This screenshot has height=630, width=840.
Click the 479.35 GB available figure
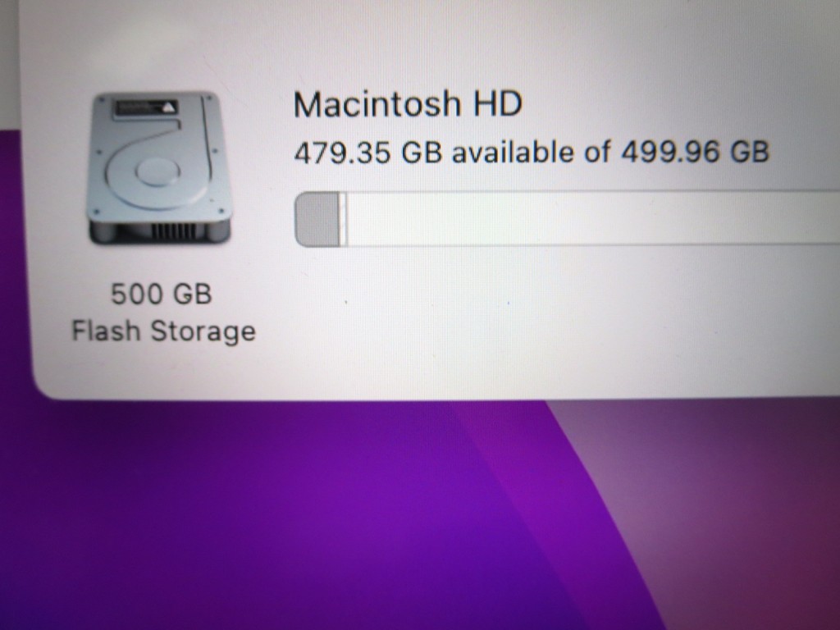[368, 153]
